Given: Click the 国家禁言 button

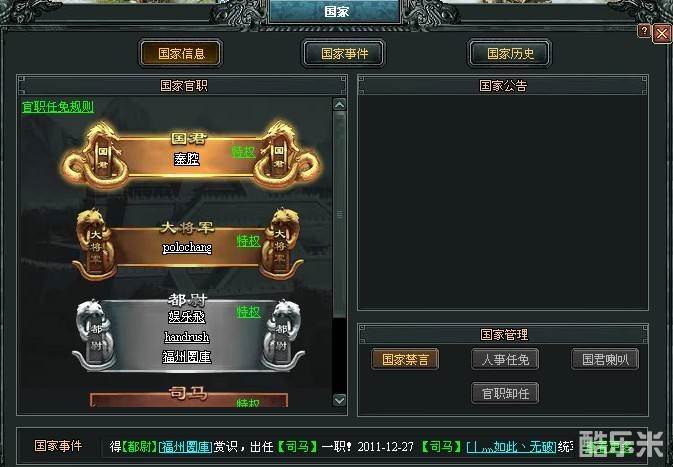Looking at the screenshot, I should click(x=405, y=359).
